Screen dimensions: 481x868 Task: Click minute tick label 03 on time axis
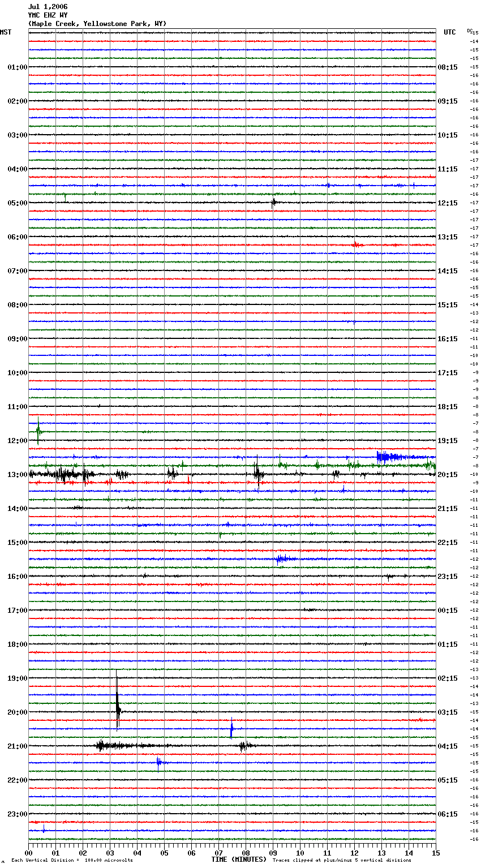pos(110,853)
